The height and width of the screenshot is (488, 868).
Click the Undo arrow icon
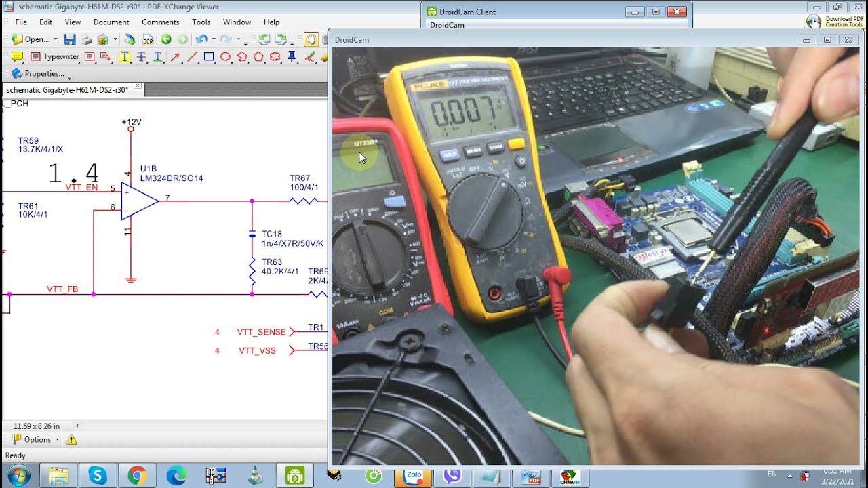click(201, 39)
